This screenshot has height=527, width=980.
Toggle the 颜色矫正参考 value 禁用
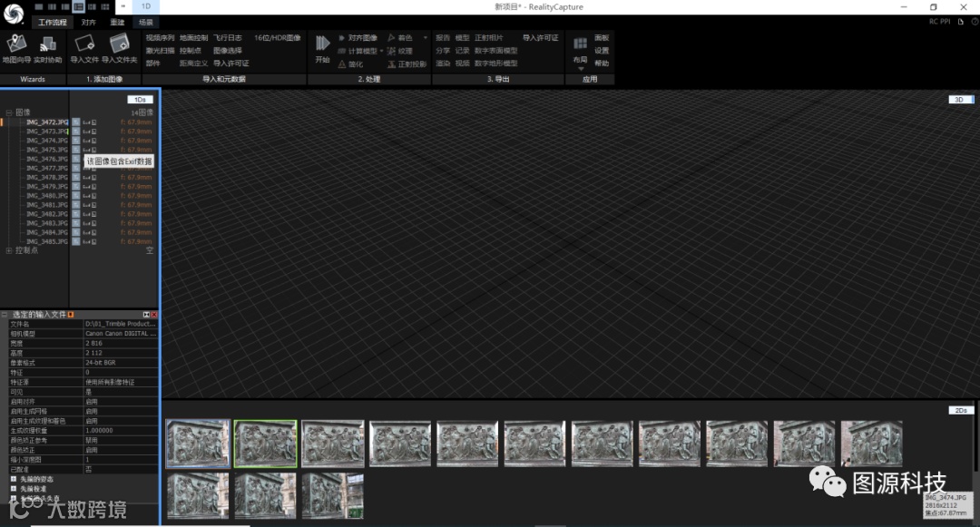tap(121, 440)
